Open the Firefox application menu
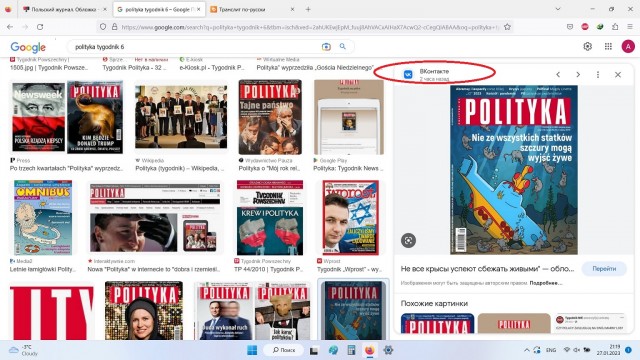Viewport: 640px width, 360px height. pyautogui.click(x=630, y=27)
